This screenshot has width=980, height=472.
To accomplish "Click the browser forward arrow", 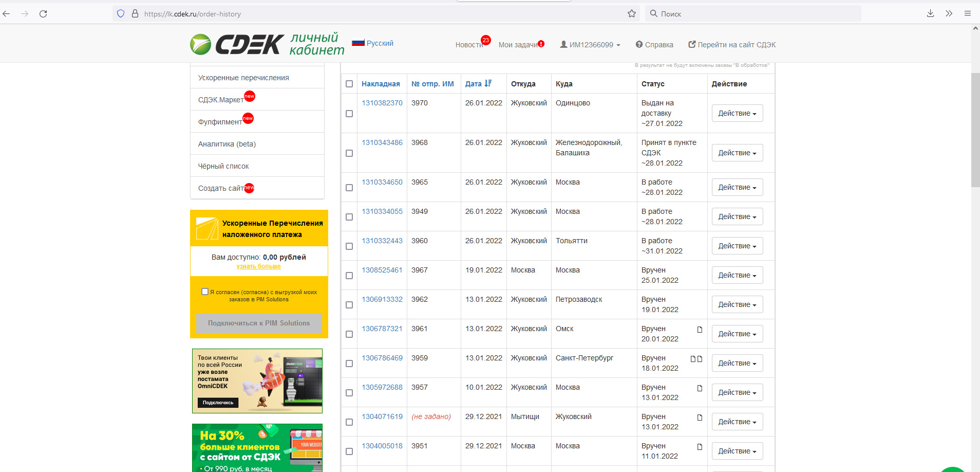I will click(x=25, y=14).
